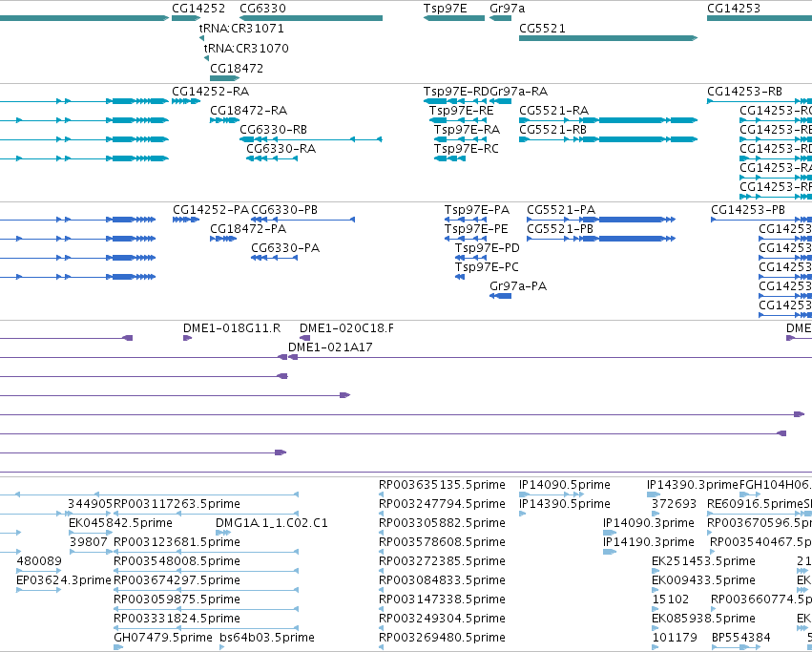Select DMG1A.1_1.C02.C1 feature label

coord(272,523)
